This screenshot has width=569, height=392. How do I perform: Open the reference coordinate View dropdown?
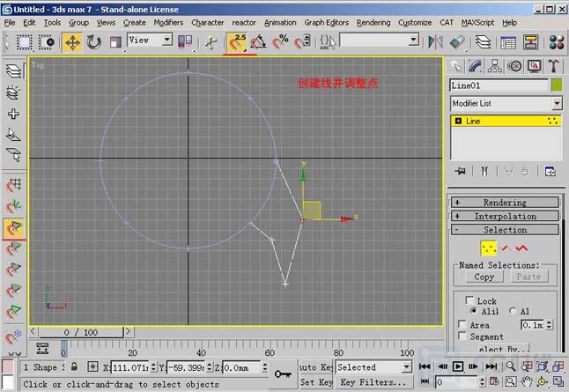pyautogui.click(x=150, y=40)
